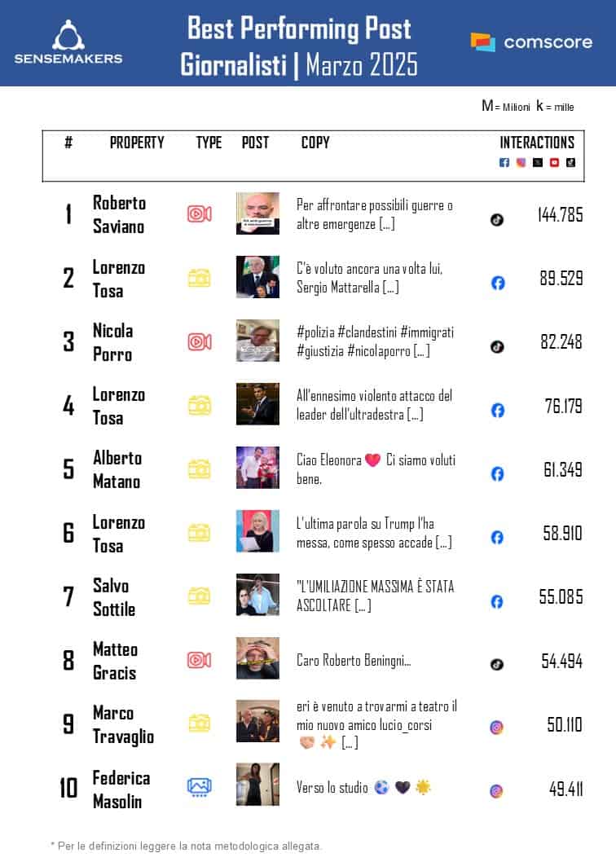
Task: Click the photo type icon for Alberto Matano
Action: click(200, 469)
